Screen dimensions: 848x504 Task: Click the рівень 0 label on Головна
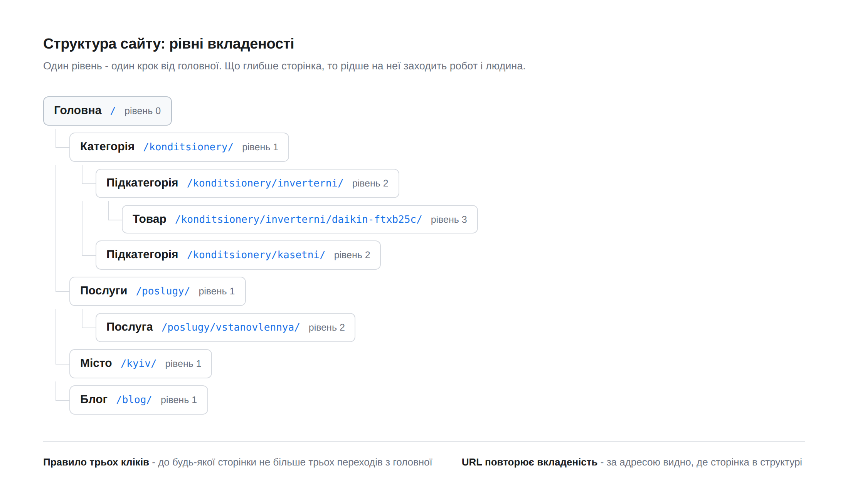coord(142,111)
